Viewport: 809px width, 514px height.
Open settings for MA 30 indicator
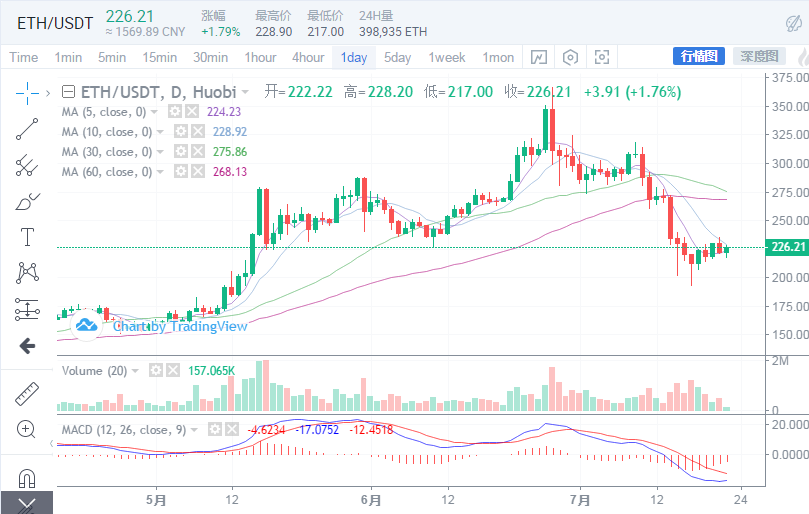pos(181,152)
